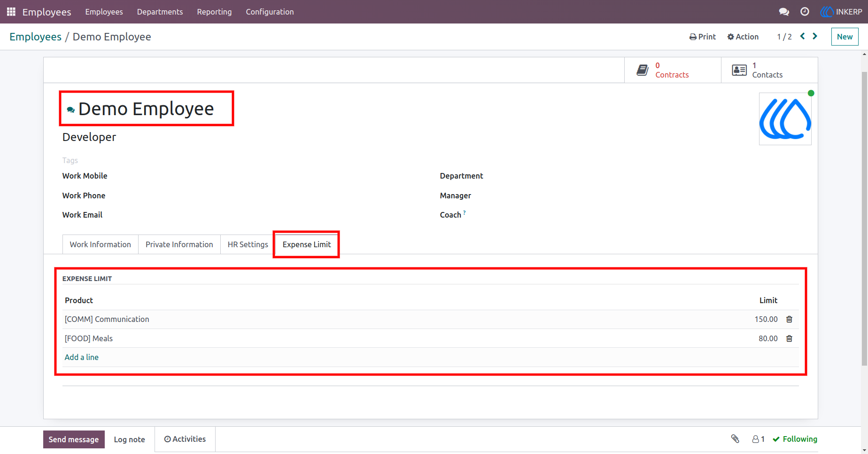Select the Expense Limit tab
868x454 pixels.
coord(307,244)
